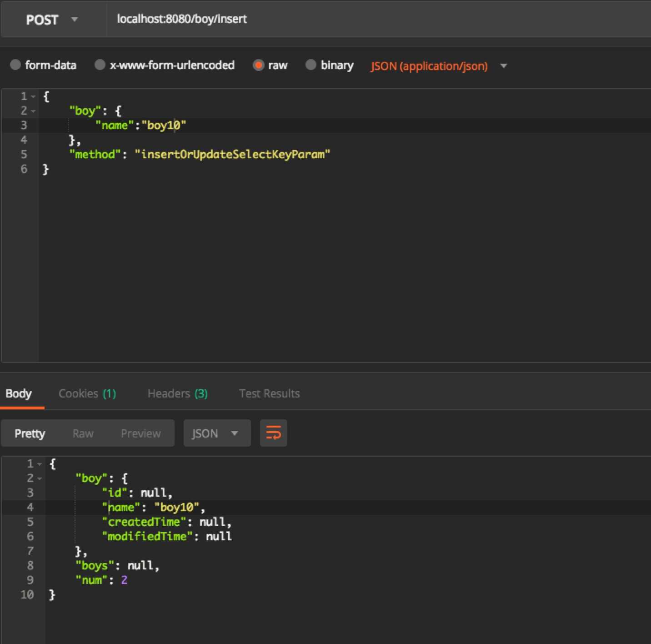Collapse the response "boy" object fold arrow

[x=40, y=478]
